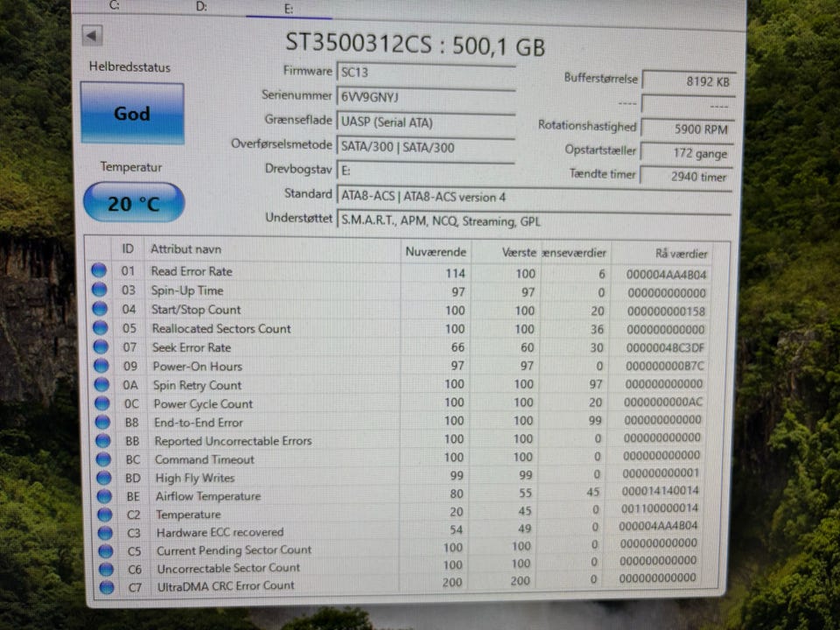Click the status icon for Uncorrectable Sector Count
840x630 pixels.
106,569
